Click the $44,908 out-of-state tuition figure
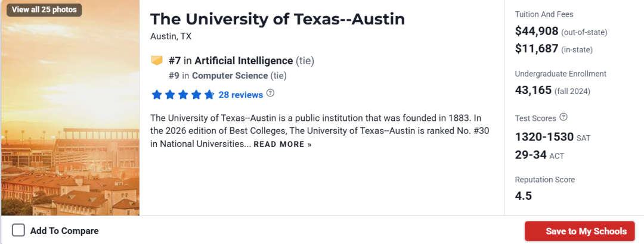 537,32
